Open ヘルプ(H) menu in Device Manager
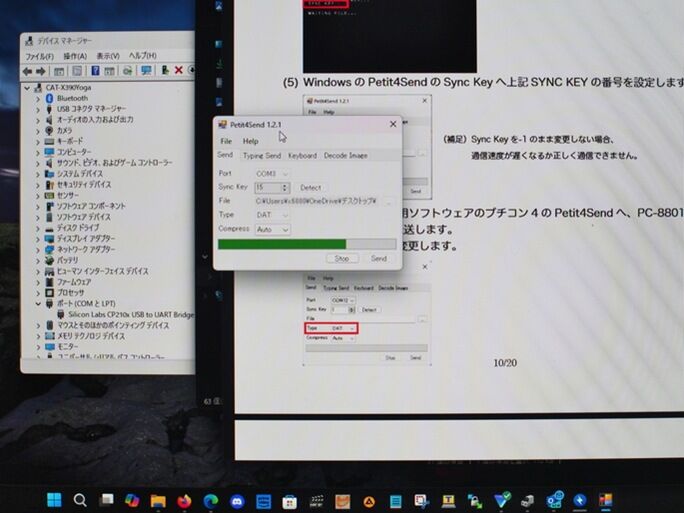The height and width of the screenshot is (513, 684). [143, 55]
